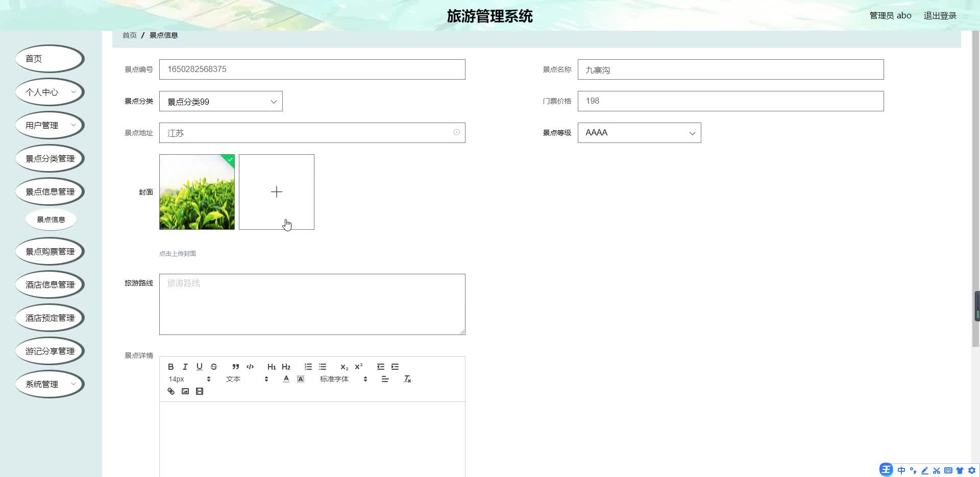The height and width of the screenshot is (477, 980).
Task: Open 景点购票管理 in sidebar
Action: 50,251
